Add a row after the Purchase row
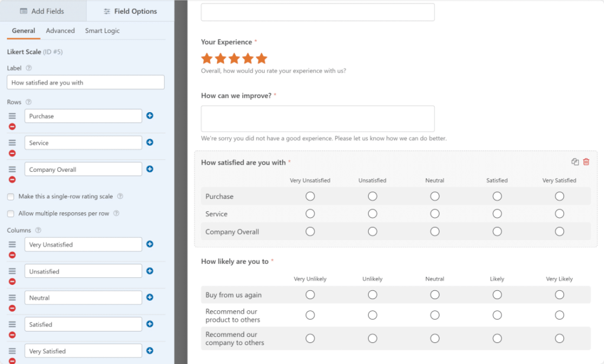The width and height of the screenshot is (604, 364). [150, 116]
